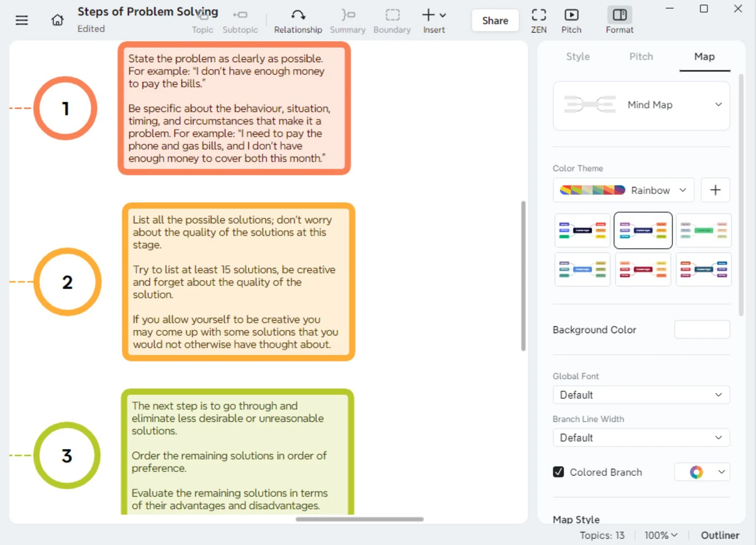
Task: Add a Summary bracket
Action: (x=348, y=21)
